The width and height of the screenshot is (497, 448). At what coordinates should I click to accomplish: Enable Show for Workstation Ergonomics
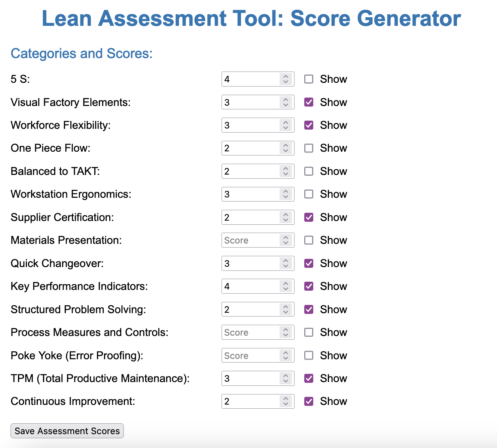(x=308, y=194)
